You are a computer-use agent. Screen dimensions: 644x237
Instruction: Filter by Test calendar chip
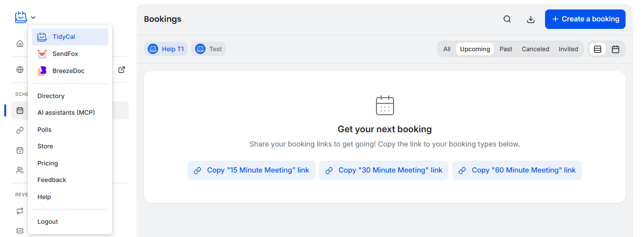click(x=208, y=49)
